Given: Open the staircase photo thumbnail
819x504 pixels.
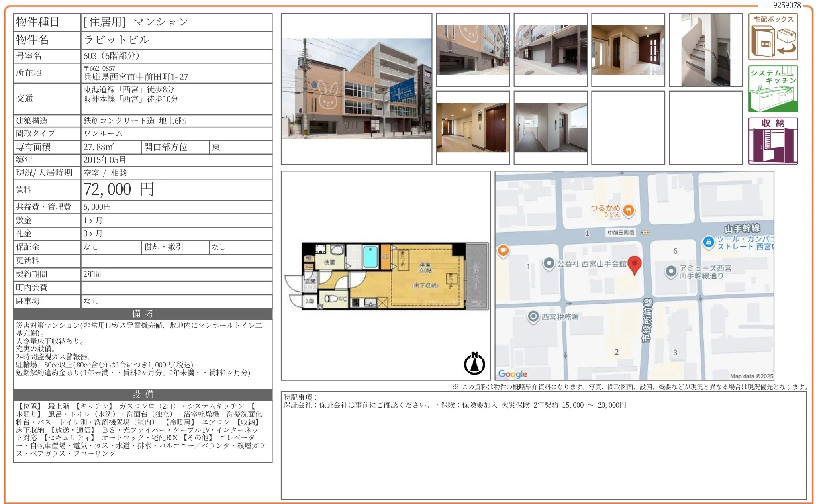Looking at the screenshot, I should (x=705, y=50).
